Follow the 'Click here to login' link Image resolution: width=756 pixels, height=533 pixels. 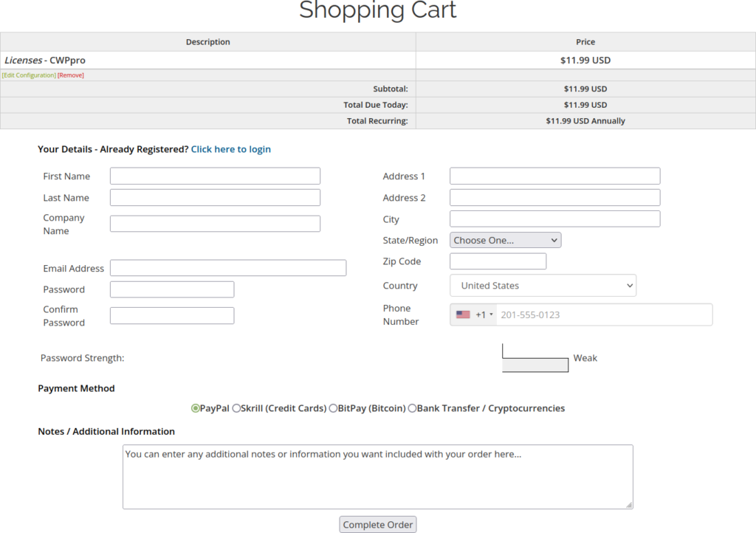tap(230, 149)
